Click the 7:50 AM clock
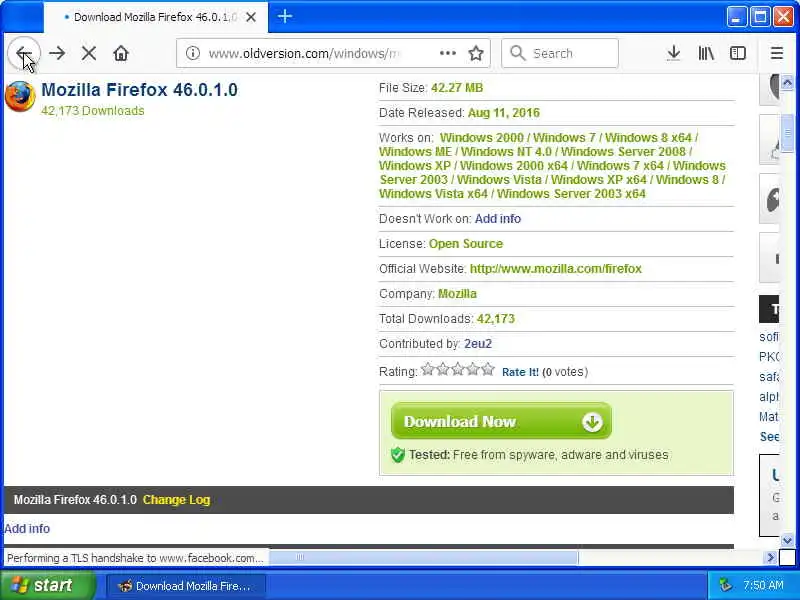 [x=763, y=585]
